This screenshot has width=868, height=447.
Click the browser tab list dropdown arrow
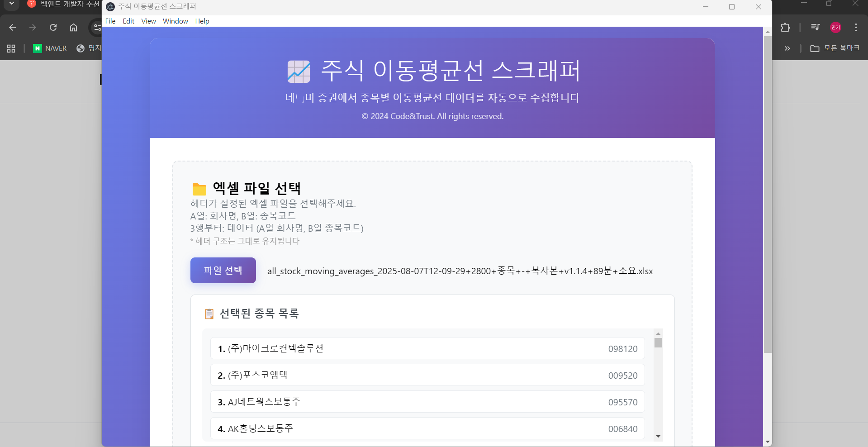click(x=12, y=4)
